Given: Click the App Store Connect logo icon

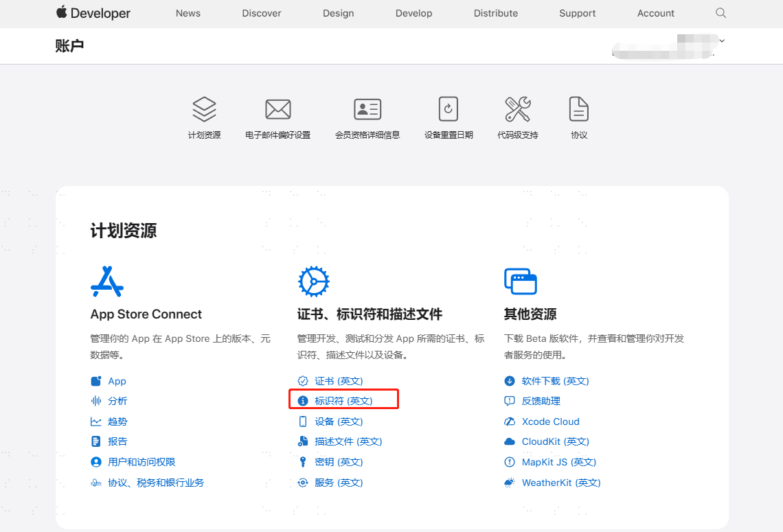Looking at the screenshot, I should click(x=107, y=281).
